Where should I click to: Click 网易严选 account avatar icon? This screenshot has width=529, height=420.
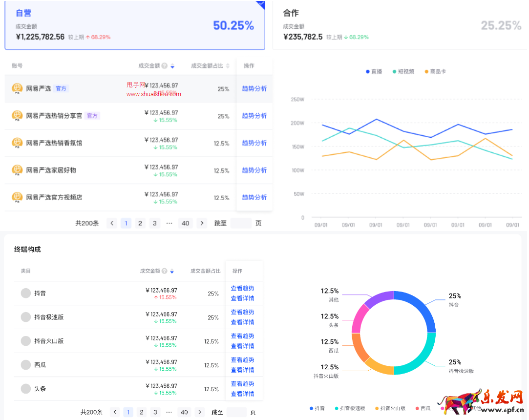(x=17, y=88)
